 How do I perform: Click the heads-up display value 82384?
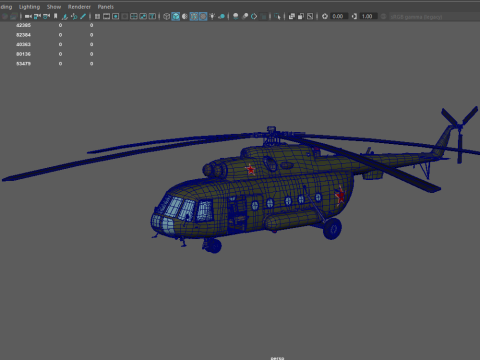tap(23, 35)
